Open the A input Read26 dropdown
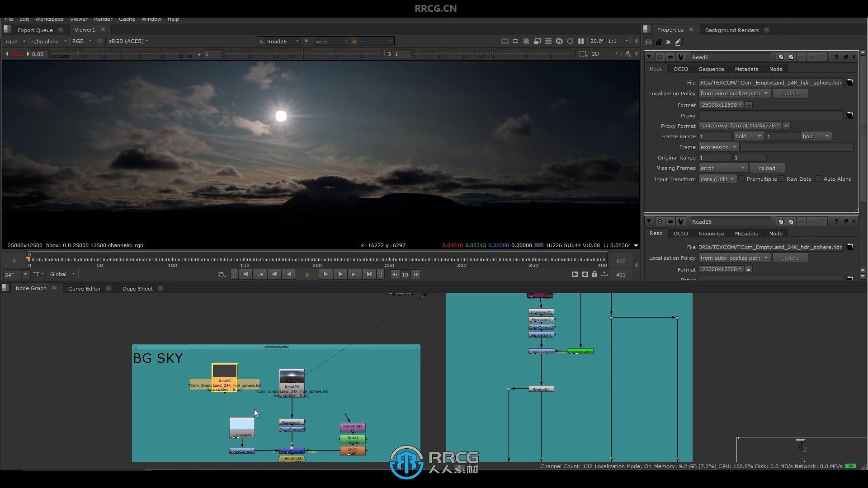The height and width of the screenshot is (488, 868). click(x=283, y=41)
